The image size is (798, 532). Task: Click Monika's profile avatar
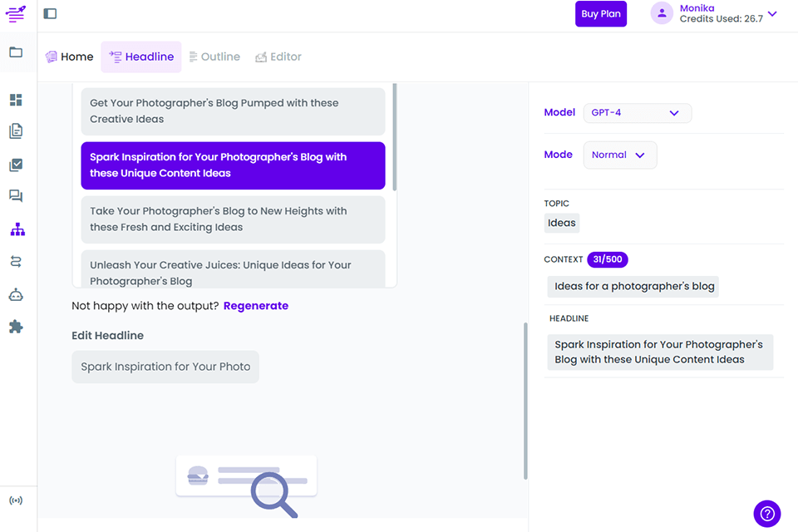tap(662, 14)
